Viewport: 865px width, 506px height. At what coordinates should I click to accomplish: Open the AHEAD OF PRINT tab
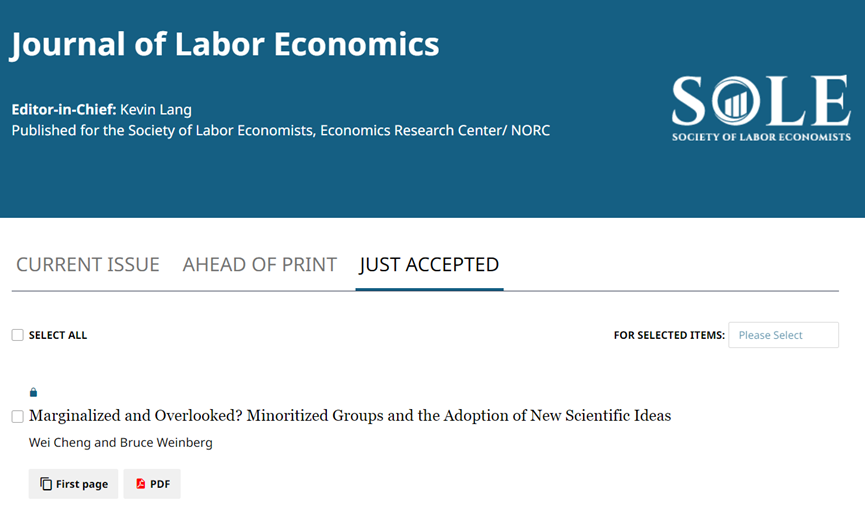260,265
